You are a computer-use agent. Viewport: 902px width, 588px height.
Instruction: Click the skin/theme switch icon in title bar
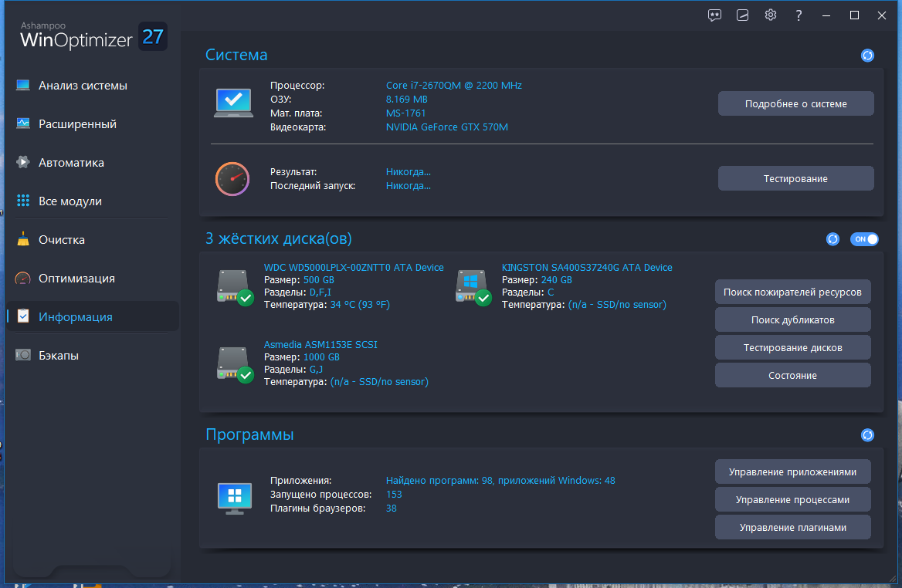[743, 15]
